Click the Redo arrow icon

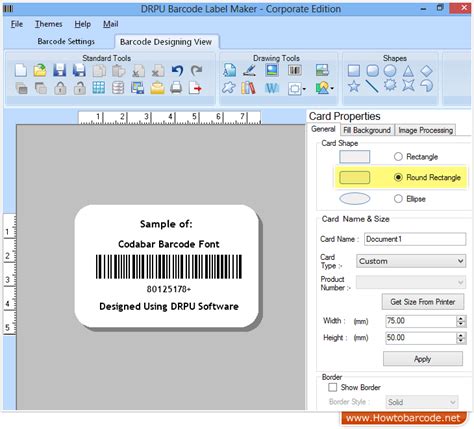tap(197, 70)
